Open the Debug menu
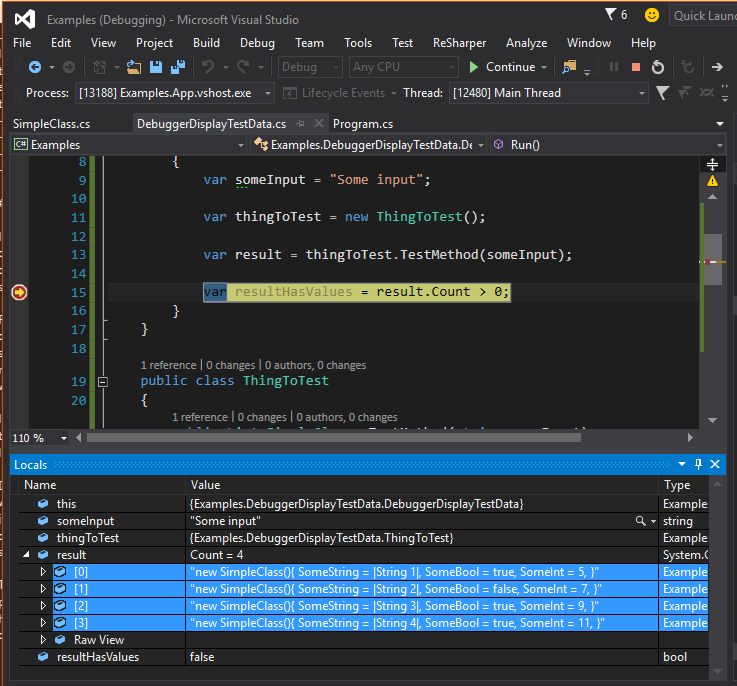Screen dimensions: 737x686 (257, 43)
